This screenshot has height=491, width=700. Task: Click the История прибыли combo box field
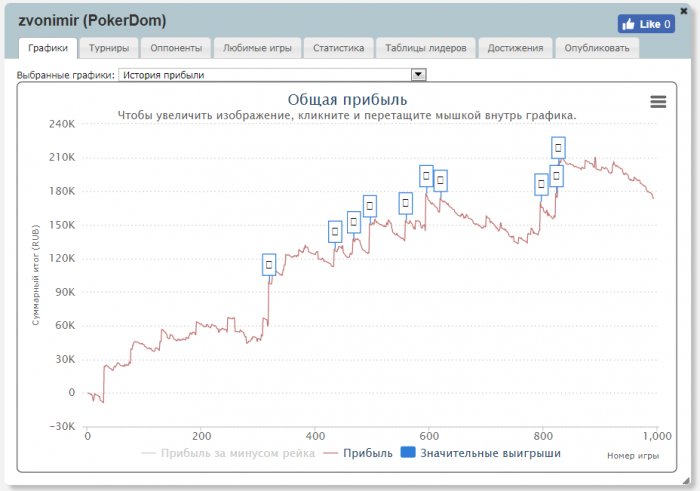pyautogui.click(x=272, y=75)
